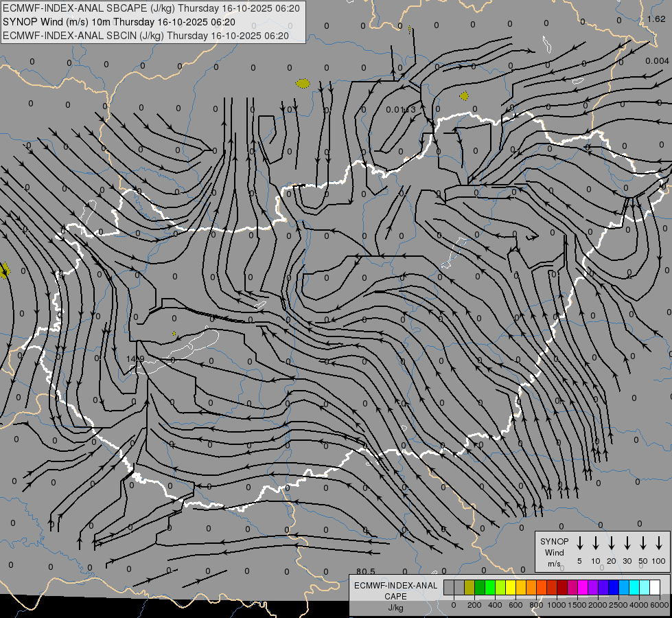Click the SBCAPE title line in header
This screenshot has width=672, height=618.
pyautogui.click(x=151, y=8)
